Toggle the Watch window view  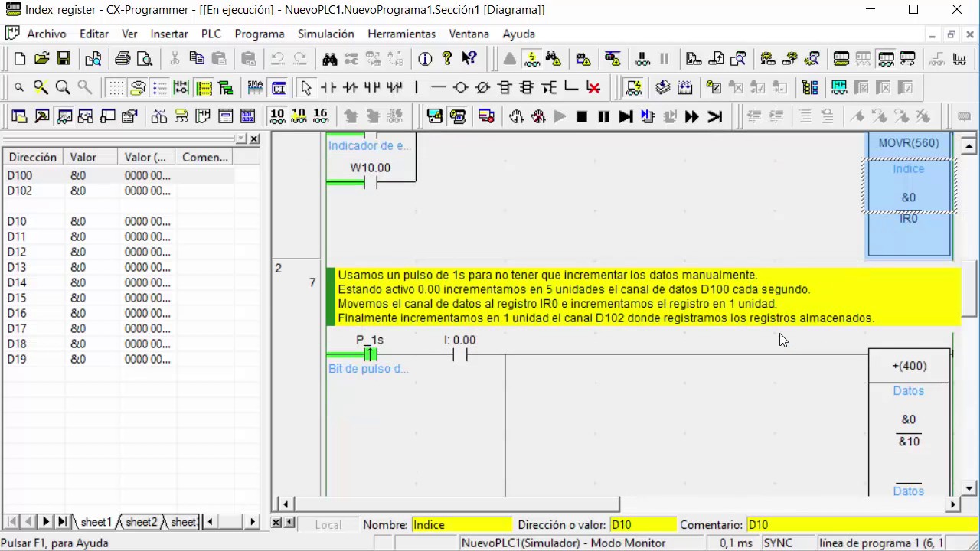pos(64,117)
